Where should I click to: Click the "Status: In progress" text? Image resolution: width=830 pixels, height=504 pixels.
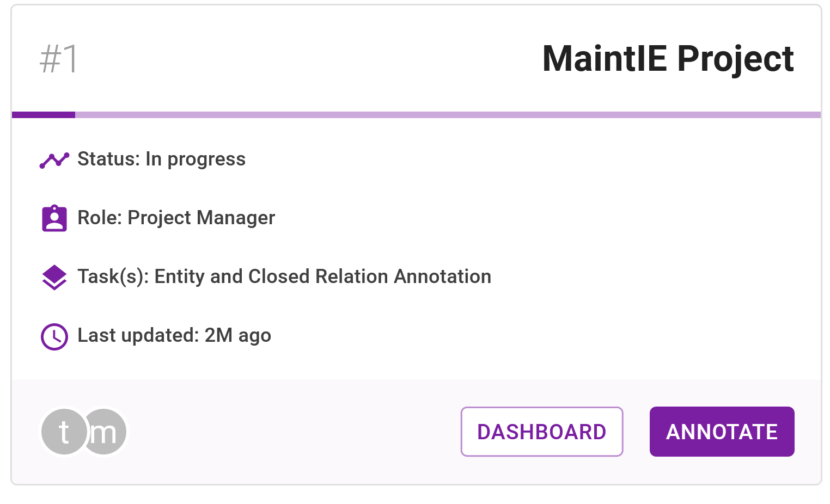coord(161,159)
